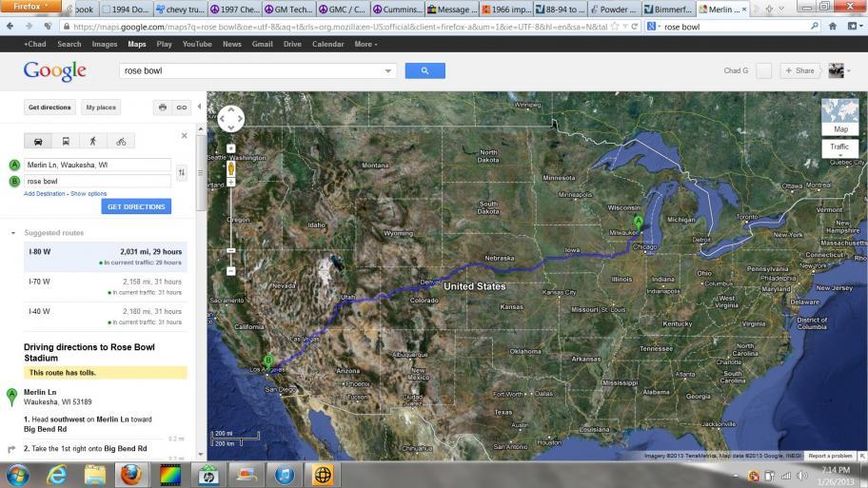Close the directions form with the X
The image size is (868, 488).
(185, 135)
